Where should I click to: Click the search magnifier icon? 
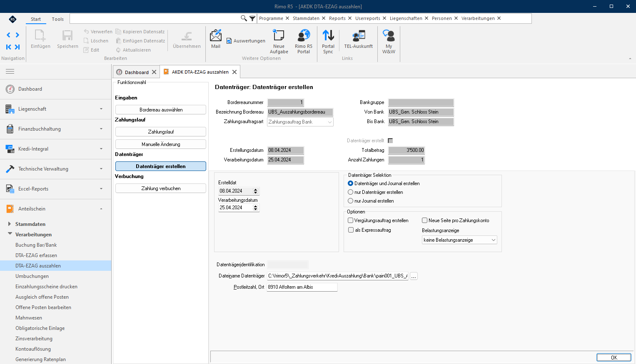point(244,18)
